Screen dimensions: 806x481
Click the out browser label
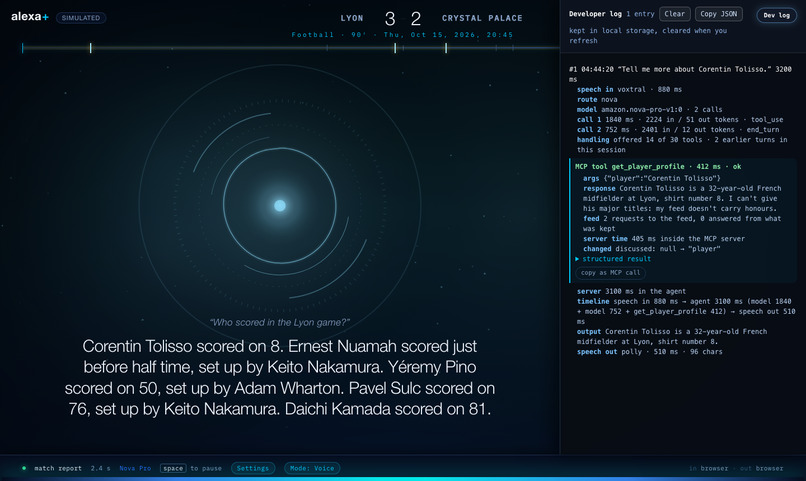(x=762, y=468)
